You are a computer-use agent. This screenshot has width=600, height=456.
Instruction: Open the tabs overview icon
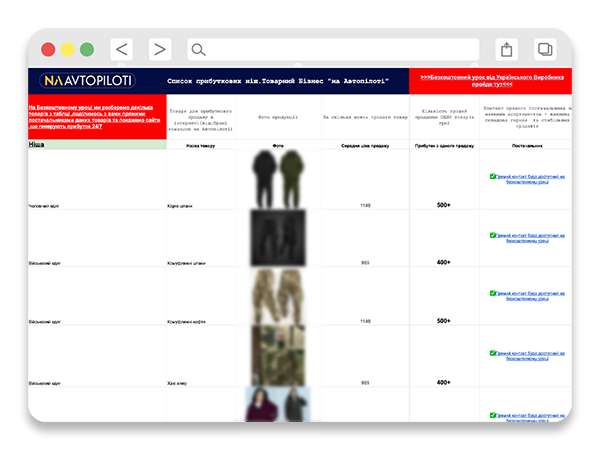tap(545, 49)
